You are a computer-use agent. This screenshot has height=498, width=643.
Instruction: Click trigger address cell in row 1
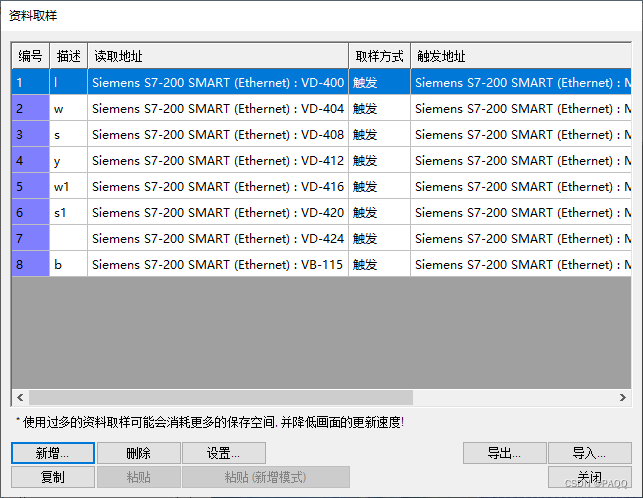point(521,82)
